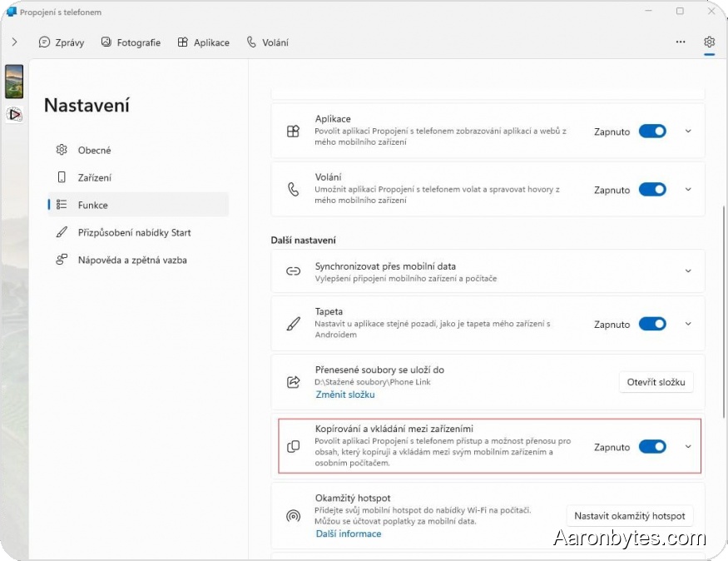728x561 pixels.
Task: Disable the Volání switch
Action: pyautogui.click(x=652, y=190)
